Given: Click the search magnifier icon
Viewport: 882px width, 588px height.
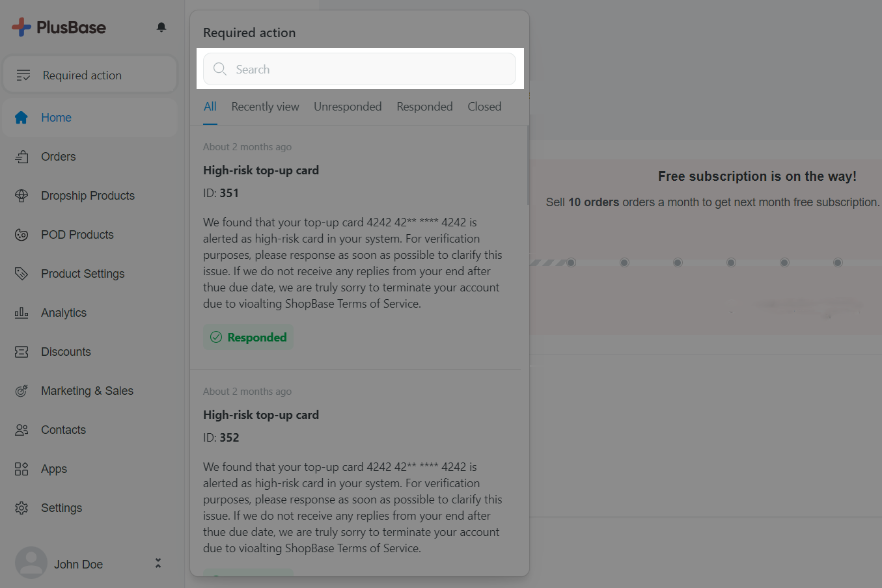Looking at the screenshot, I should 220,69.
